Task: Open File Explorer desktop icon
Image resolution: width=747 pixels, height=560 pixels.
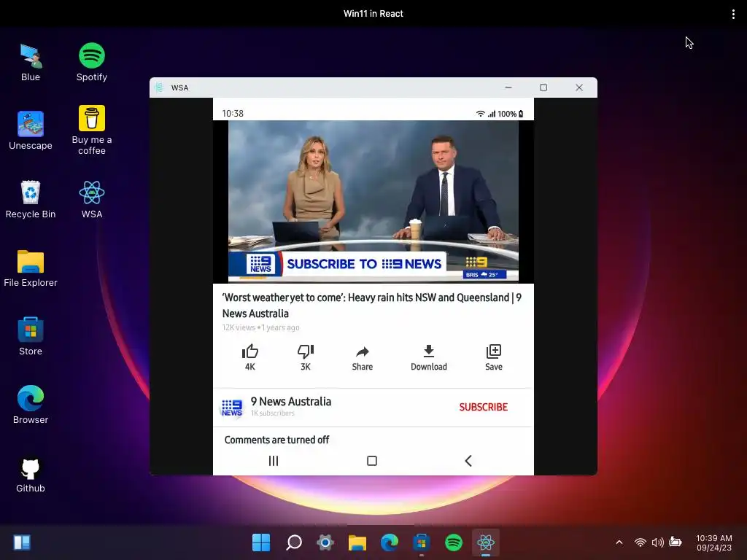Action: click(31, 268)
